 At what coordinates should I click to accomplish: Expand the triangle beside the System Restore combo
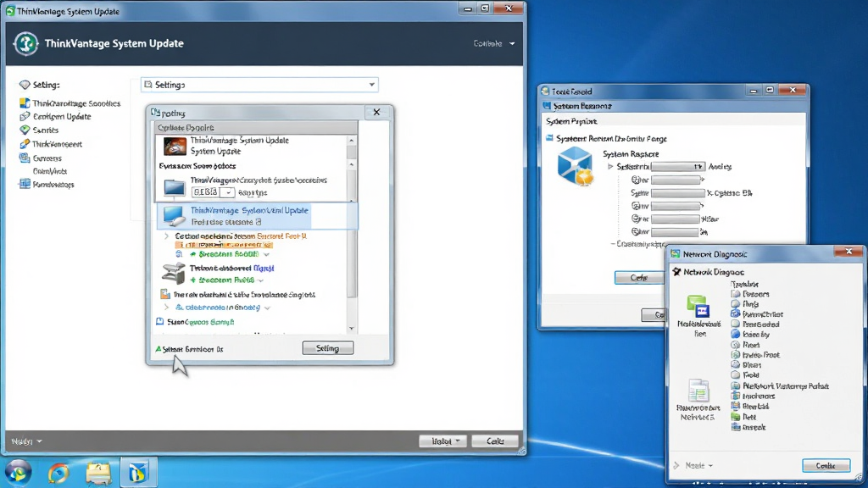(x=610, y=167)
